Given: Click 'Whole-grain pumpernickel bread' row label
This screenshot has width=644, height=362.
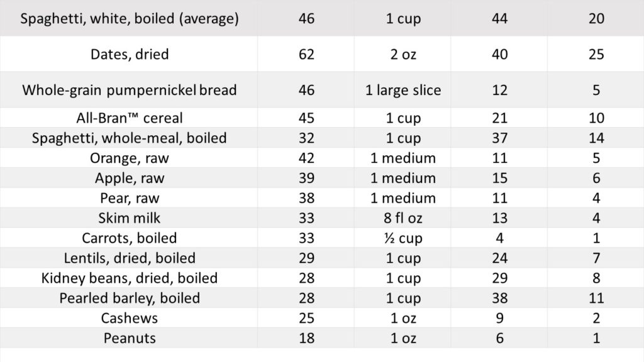Looking at the screenshot, I should click(x=130, y=90).
